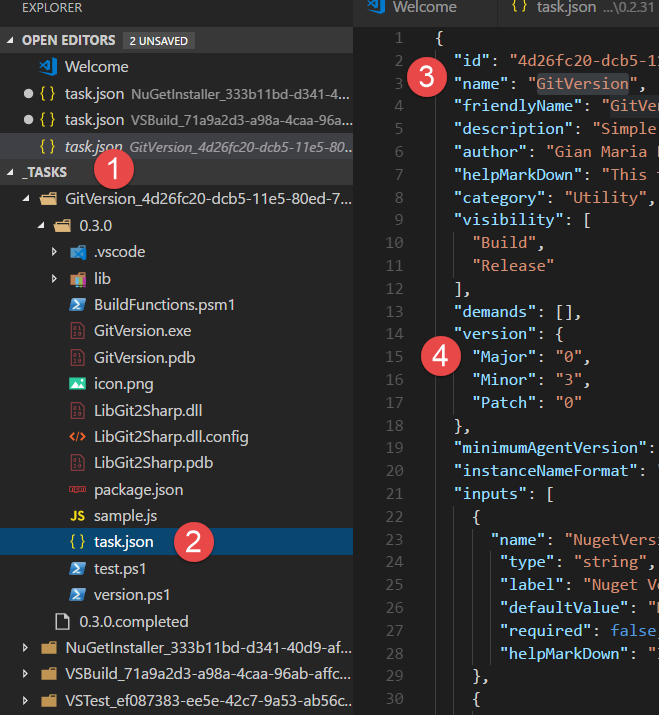Expand the NuGetInstaller_333b11bd folder arrow
659x715 pixels.
pos(26,648)
